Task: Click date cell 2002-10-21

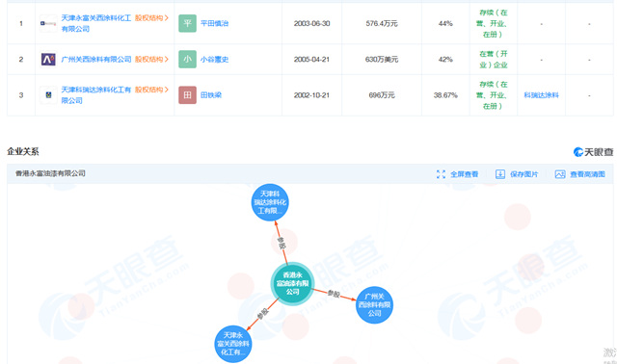Action: [311, 95]
